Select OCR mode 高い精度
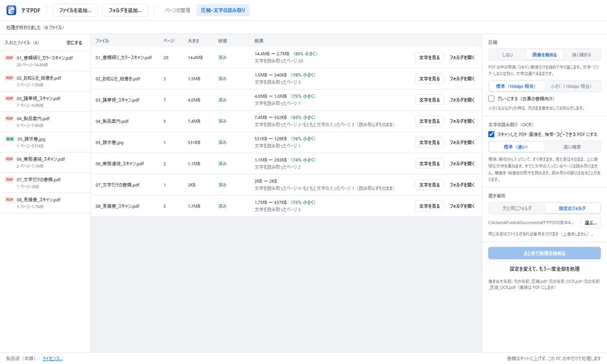This screenshot has height=364, width=607. (573, 147)
